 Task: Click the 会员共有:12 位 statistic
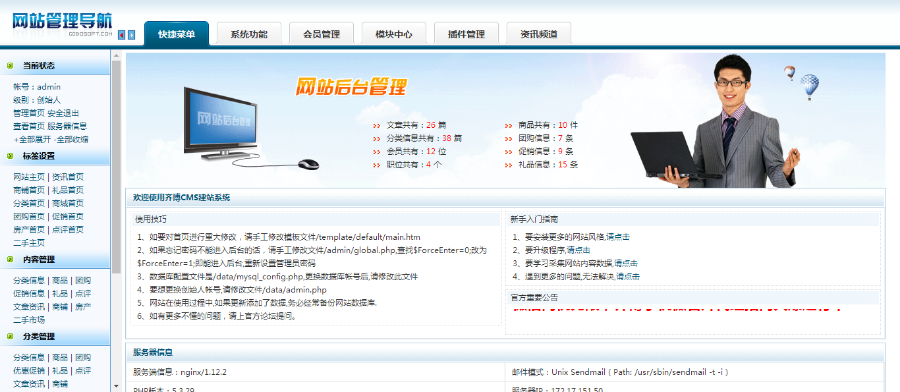[416, 152]
